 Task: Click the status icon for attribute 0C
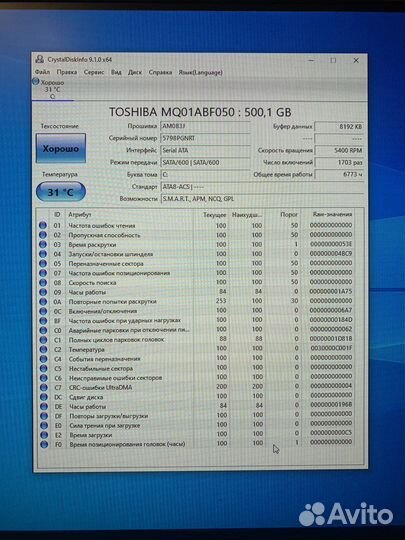click(43, 311)
